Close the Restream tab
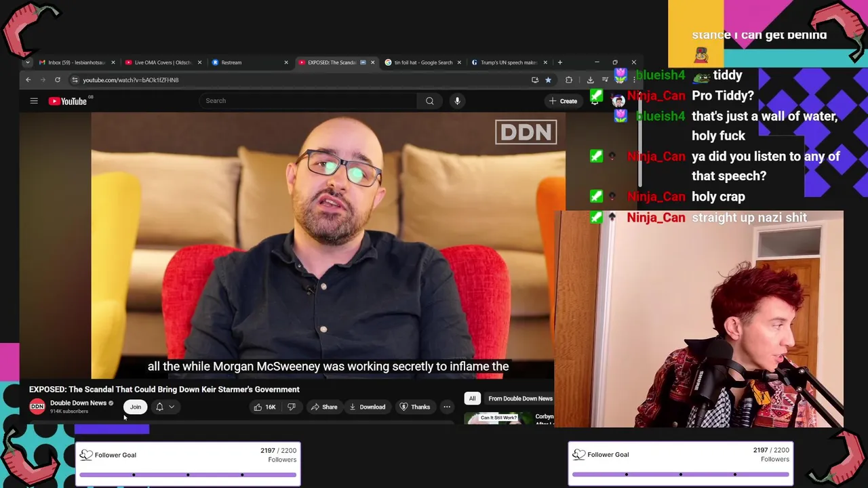Screen dimensions: 868x488 [286, 62]
